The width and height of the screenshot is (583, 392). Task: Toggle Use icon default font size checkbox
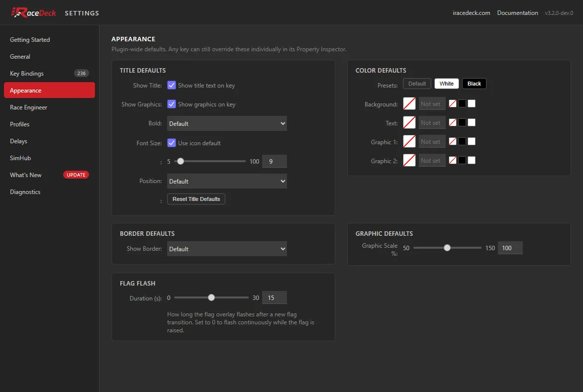tap(172, 143)
